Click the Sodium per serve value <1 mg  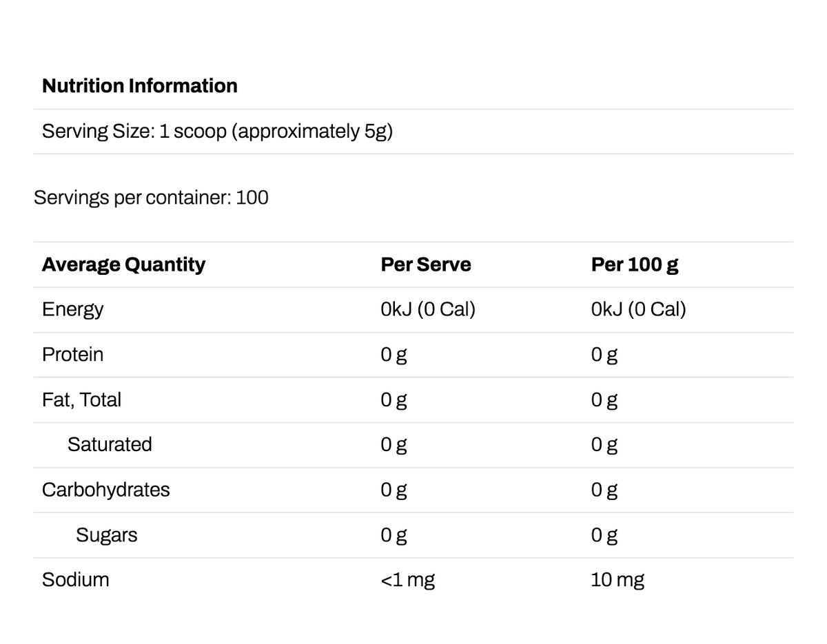click(408, 581)
